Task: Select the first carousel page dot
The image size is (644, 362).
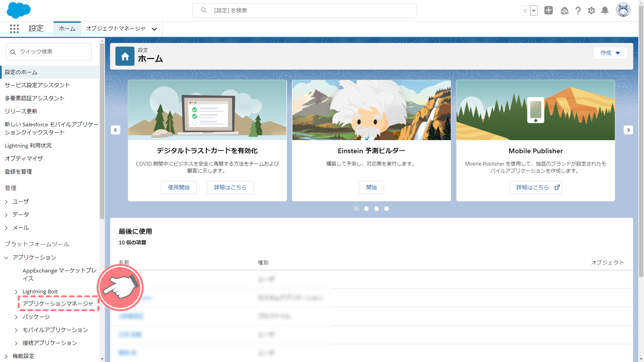Action: [x=356, y=209]
